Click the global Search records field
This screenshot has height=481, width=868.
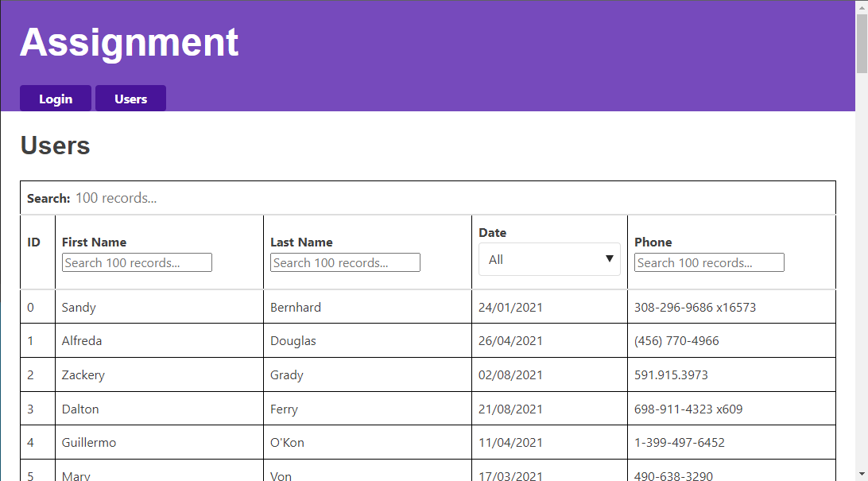point(238,197)
